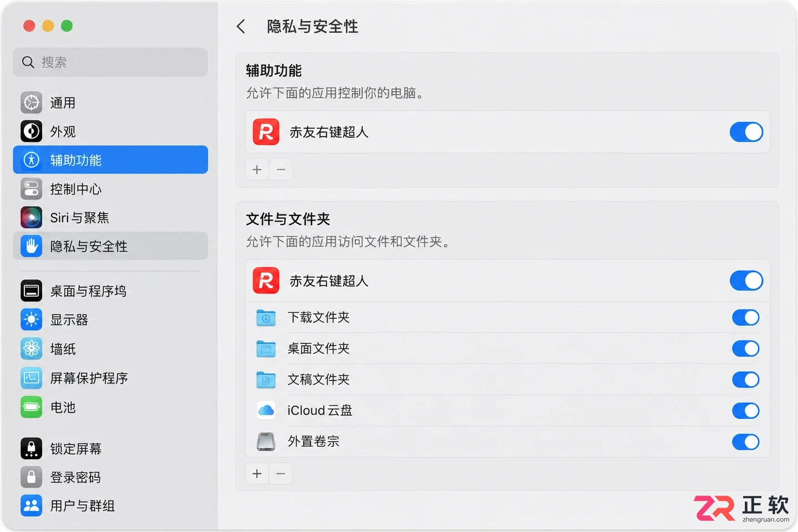Click the 搜索 search input field
Screen dimensions: 798x532
click(x=110, y=62)
